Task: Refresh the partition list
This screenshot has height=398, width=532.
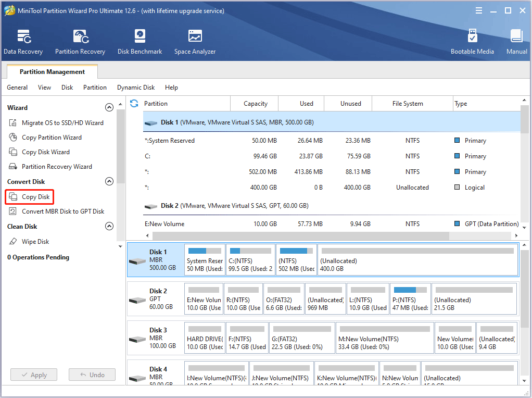Action: tap(134, 103)
